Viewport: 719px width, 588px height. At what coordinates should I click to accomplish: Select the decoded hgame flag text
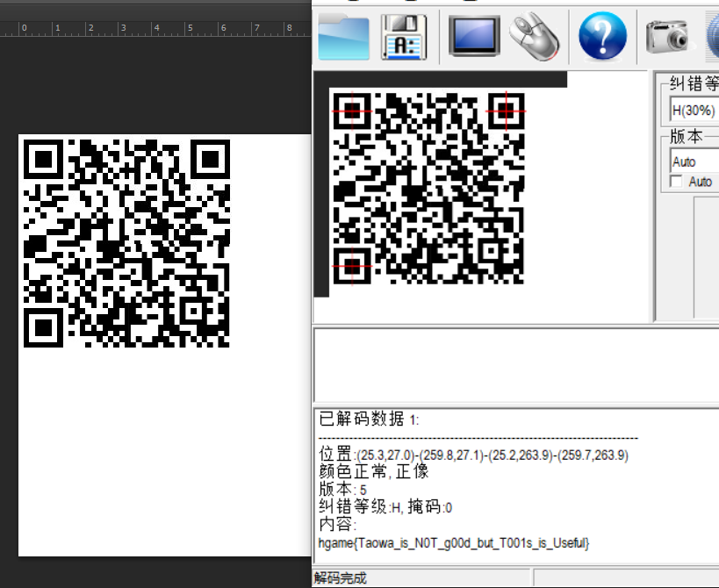pos(454,543)
